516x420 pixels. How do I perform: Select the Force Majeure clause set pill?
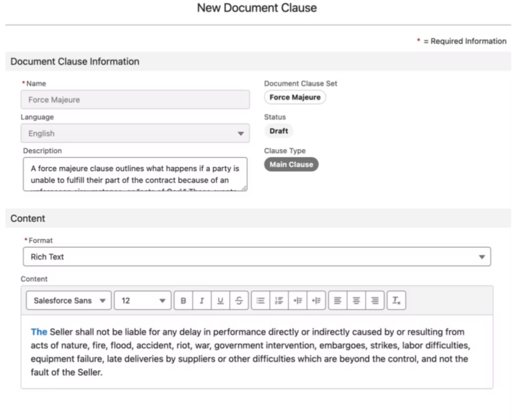[295, 97]
